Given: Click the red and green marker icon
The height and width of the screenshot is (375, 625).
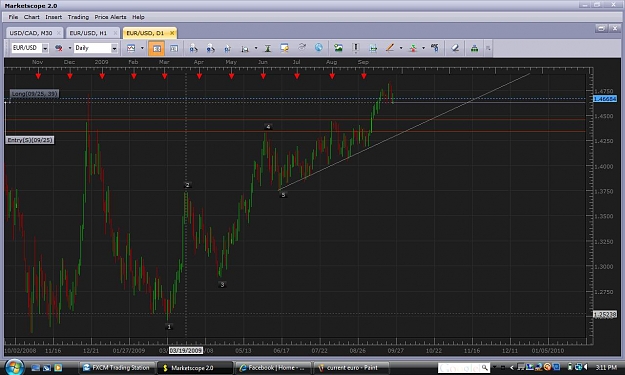Looking at the screenshot, I should (x=413, y=48).
